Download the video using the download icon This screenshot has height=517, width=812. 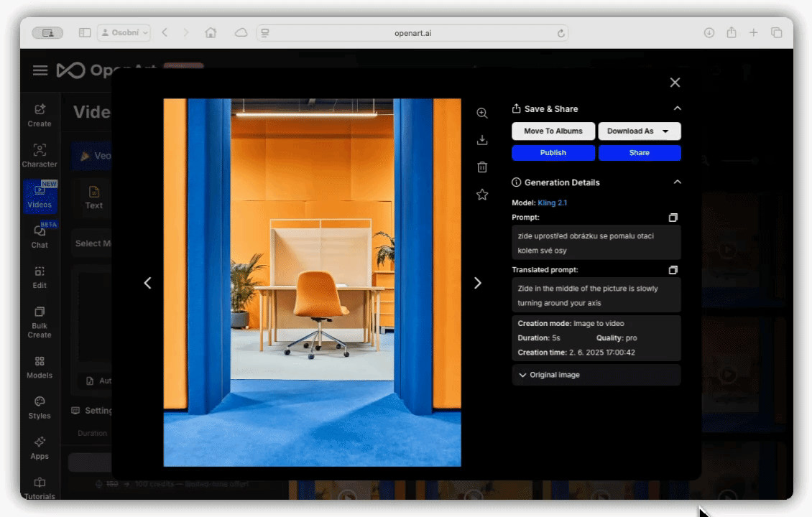pos(482,140)
